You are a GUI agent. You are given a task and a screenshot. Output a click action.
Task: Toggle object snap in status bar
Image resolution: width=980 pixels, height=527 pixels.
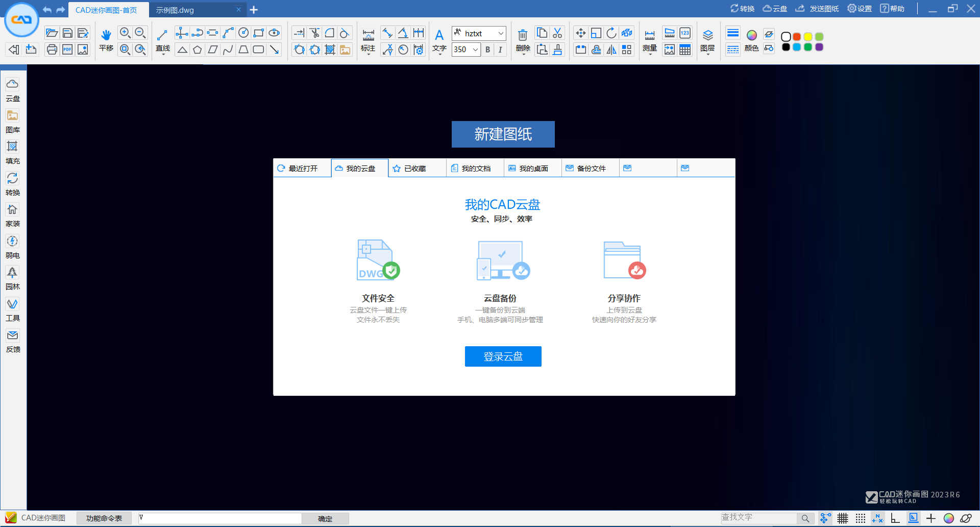pos(825,518)
